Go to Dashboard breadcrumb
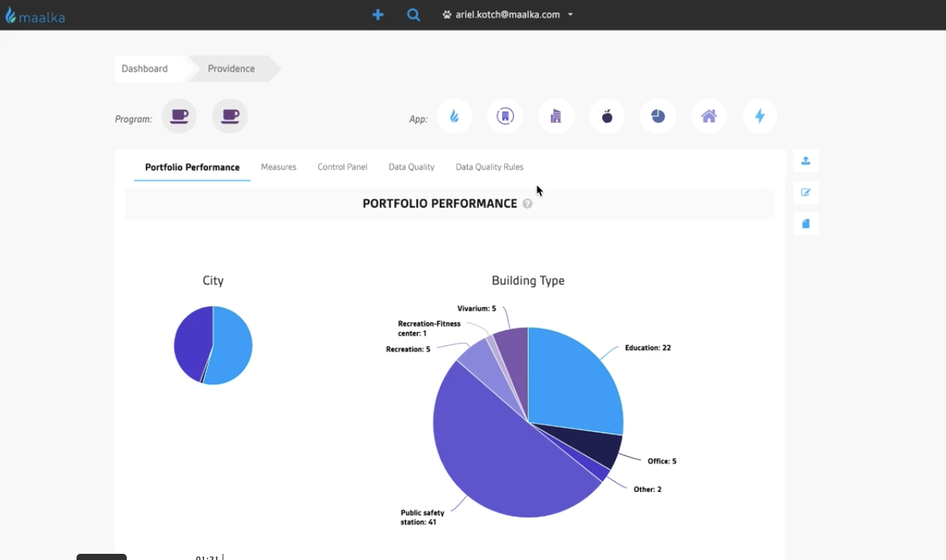Viewport: 946px width, 560px height. (145, 69)
